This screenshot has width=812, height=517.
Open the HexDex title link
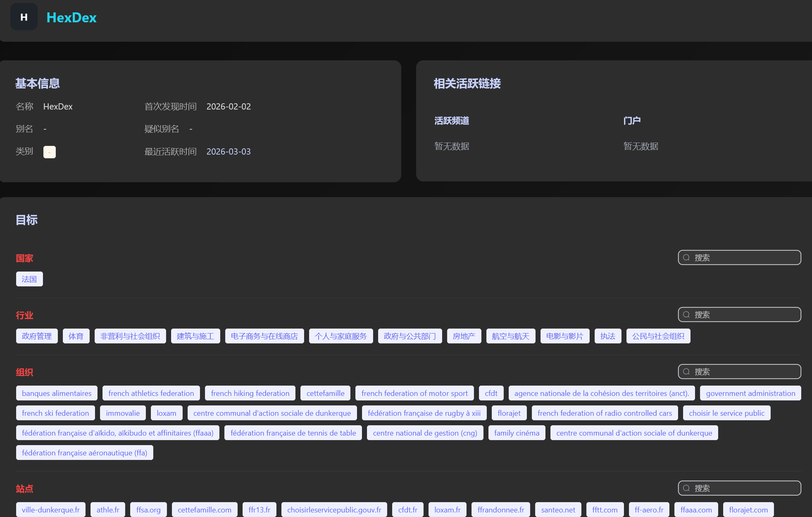[x=71, y=17]
